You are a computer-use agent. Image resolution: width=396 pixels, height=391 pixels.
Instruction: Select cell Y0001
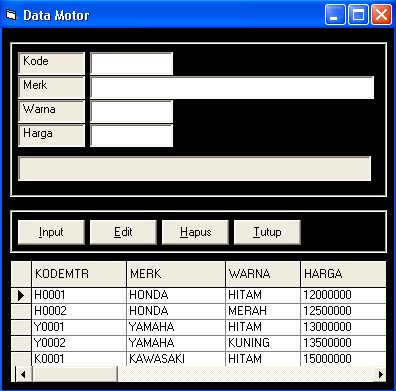(x=79, y=327)
